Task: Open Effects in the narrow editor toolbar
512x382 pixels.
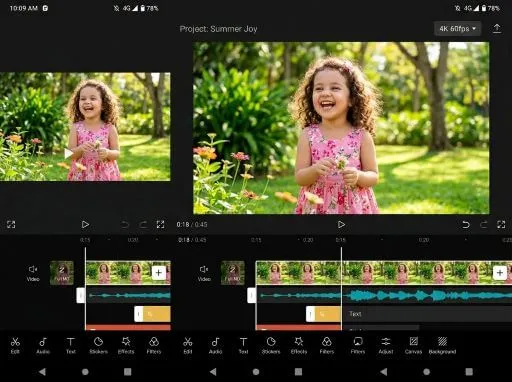Action: point(126,345)
